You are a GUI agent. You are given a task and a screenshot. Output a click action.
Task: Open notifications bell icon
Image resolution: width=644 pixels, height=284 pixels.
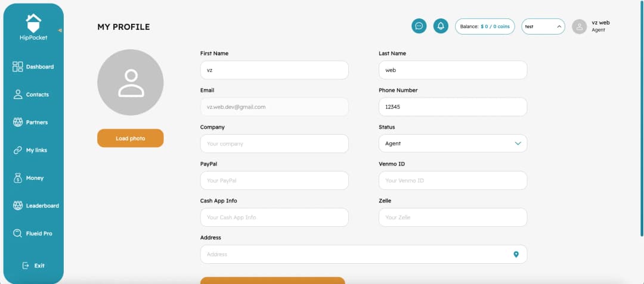click(x=441, y=26)
